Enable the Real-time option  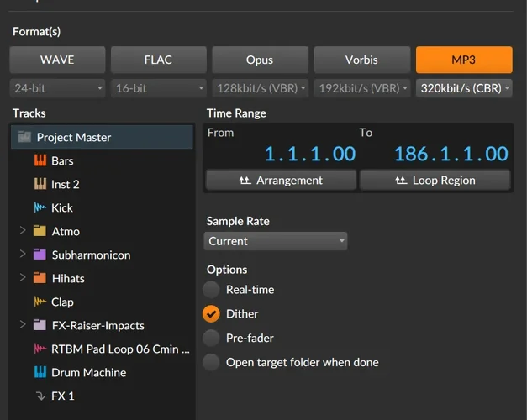click(x=211, y=290)
